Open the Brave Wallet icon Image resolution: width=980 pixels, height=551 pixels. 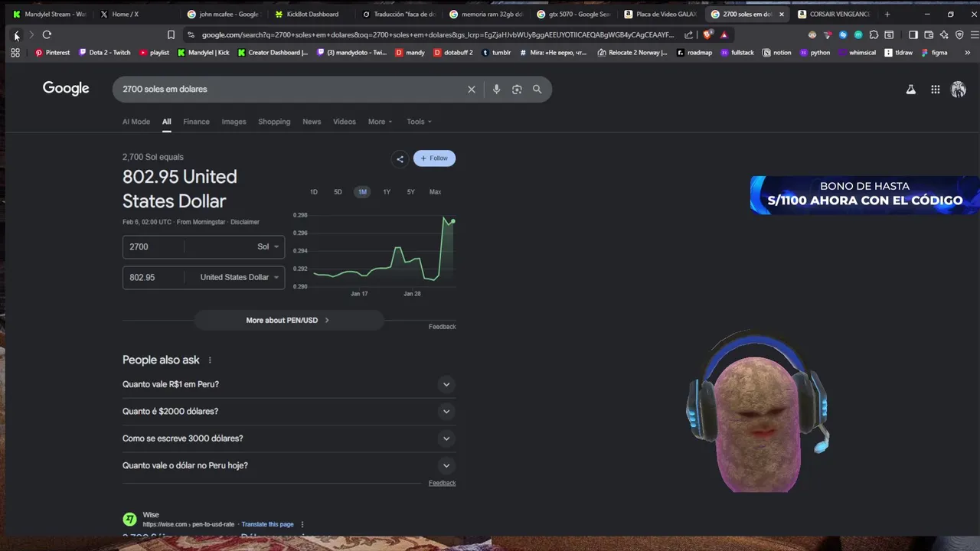929,34
